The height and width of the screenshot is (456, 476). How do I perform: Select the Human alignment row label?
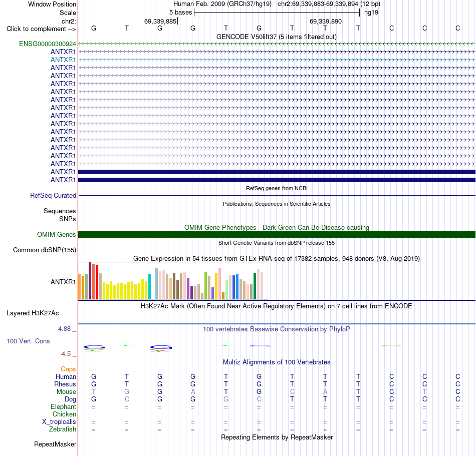[66, 376]
